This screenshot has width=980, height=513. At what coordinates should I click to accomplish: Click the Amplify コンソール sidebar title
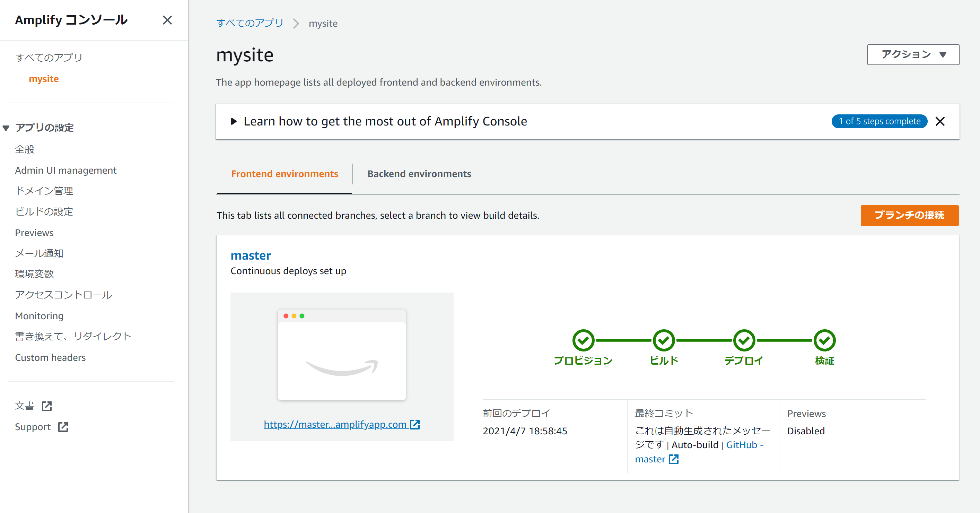tap(71, 20)
